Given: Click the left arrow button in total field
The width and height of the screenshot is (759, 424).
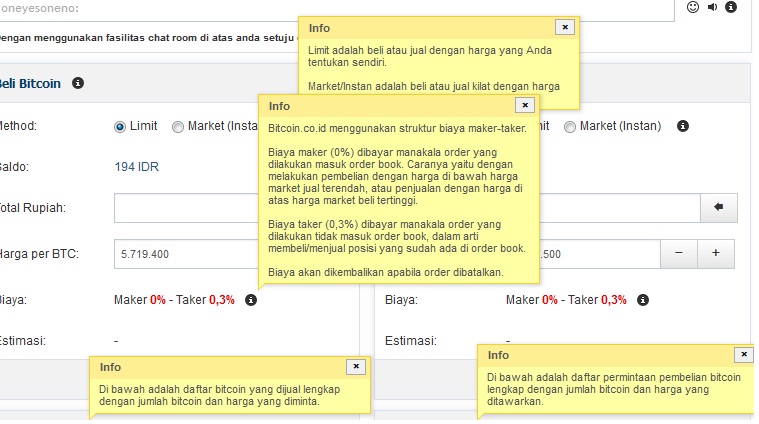Looking at the screenshot, I should [x=719, y=208].
